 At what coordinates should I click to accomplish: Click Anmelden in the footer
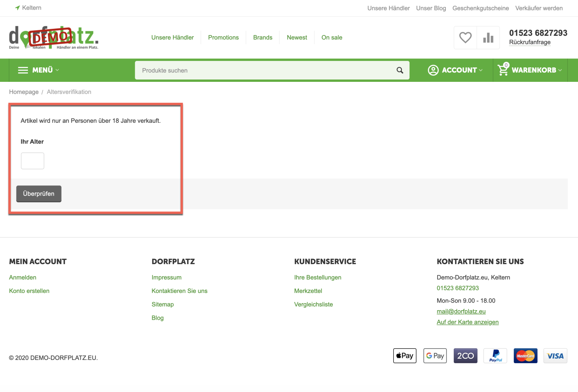(x=23, y=277)
